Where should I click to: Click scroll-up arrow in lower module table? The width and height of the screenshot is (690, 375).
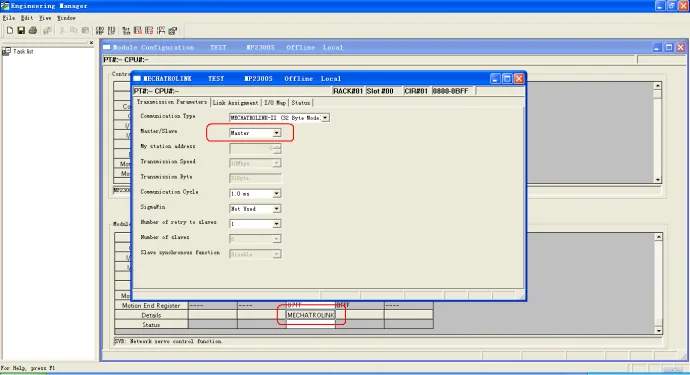pyautogui.click(x=658, y=237)
